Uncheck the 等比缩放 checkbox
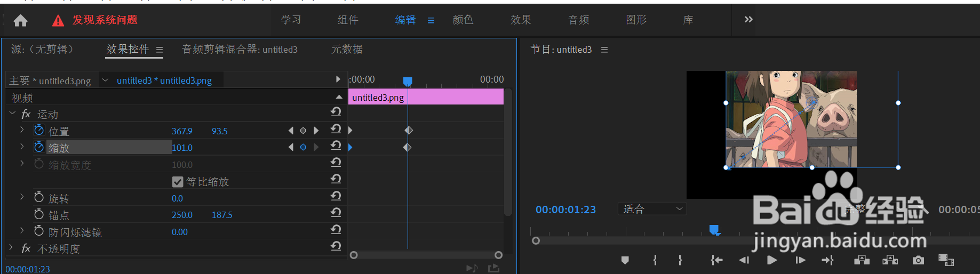The height and width of the screenshot is (274, 980). coord(178,182)
